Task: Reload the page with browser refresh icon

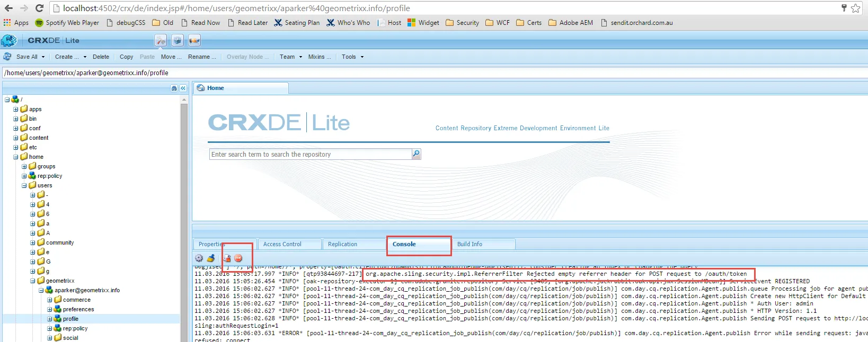Action: 39,8
